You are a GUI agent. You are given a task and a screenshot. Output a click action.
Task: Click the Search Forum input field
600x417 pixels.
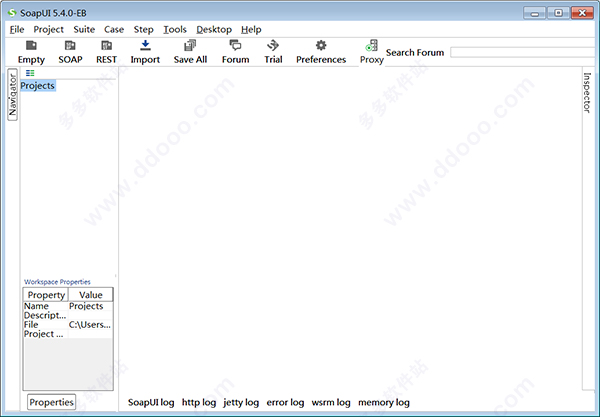524,52
